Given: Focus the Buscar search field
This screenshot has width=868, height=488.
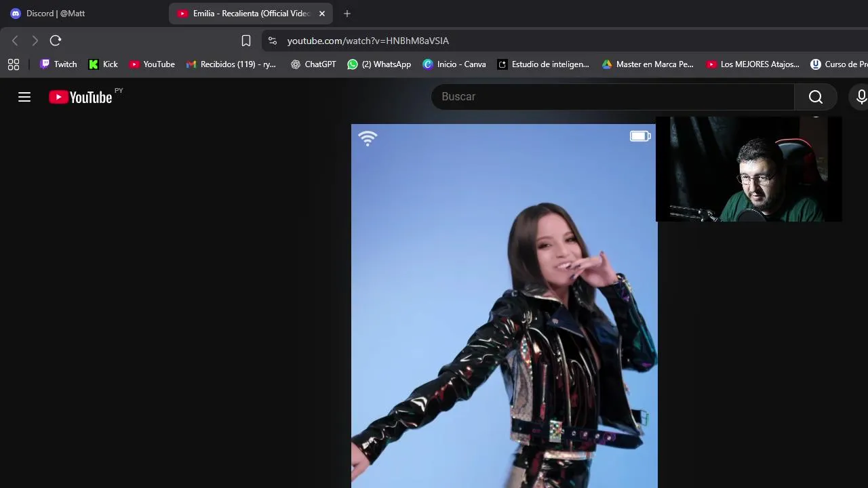Looking at the screenshot, I should (613, 97).
